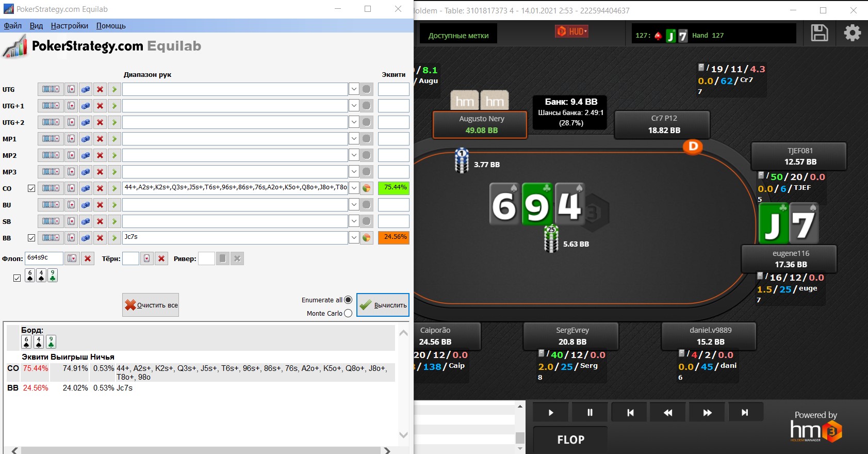Image resolution: width=868 pixels, height=454 pixels.
Task: Play hand in replayer
Action: click(x=551, y=412)
